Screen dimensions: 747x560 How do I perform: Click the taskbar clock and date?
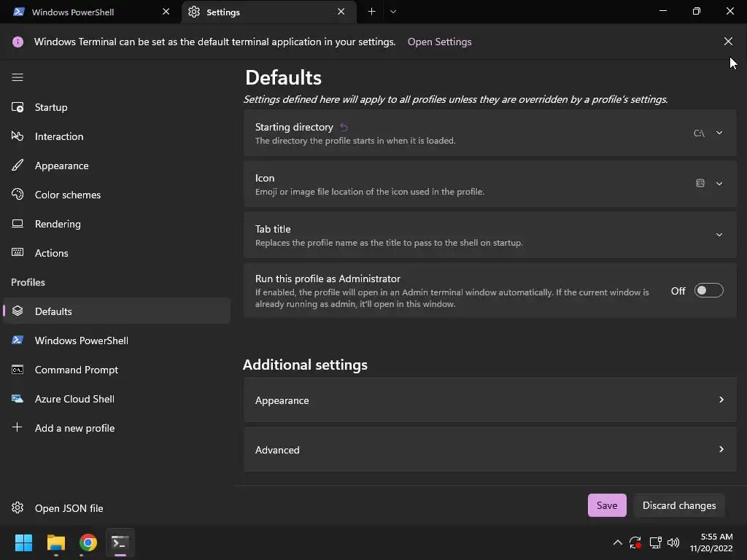tap(711, 542)
